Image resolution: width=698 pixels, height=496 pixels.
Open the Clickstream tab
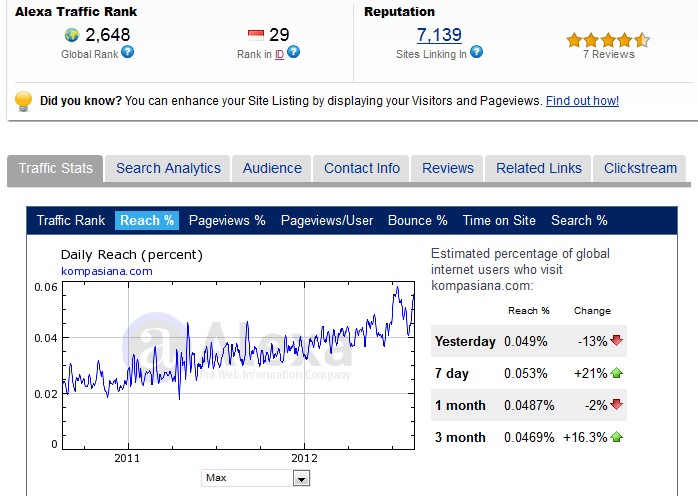tap(640, 168)
